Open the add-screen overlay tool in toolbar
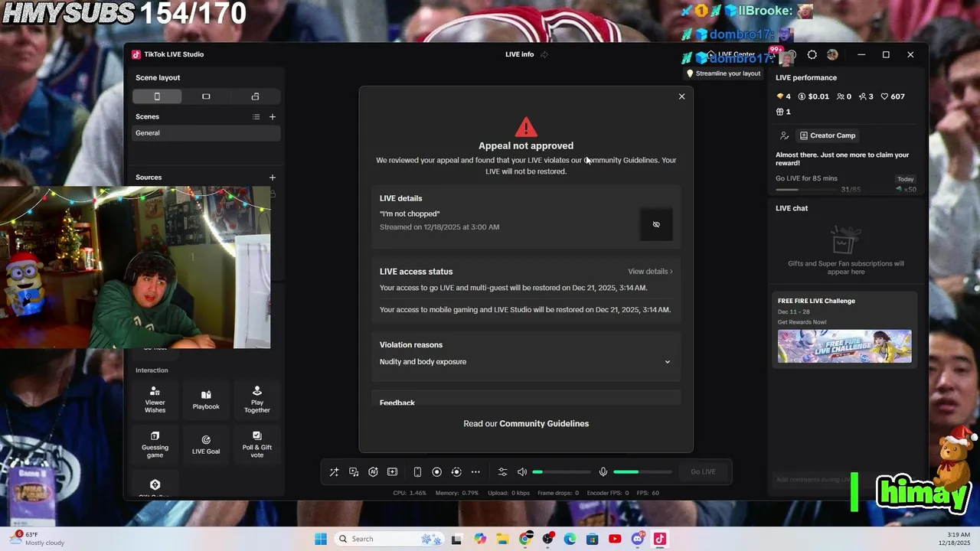Screen dimensions: 980x551 pyautogui.click(x=392, y=472)
